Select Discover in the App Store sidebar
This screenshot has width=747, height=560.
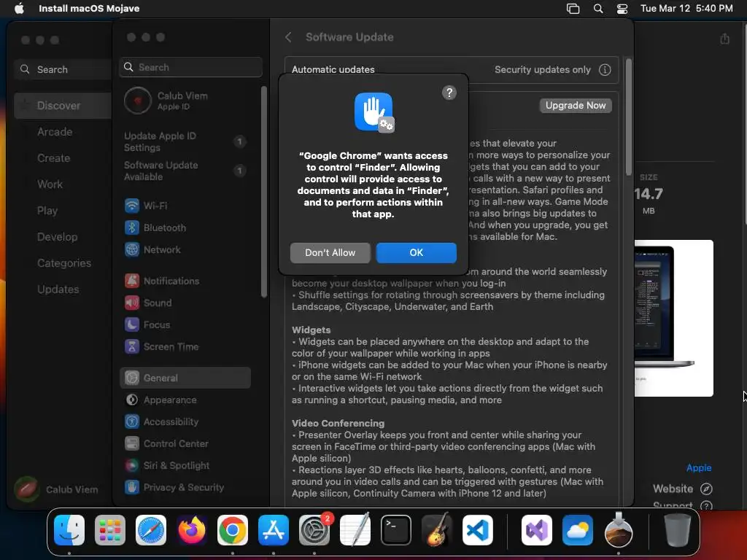tap(63, 106)
